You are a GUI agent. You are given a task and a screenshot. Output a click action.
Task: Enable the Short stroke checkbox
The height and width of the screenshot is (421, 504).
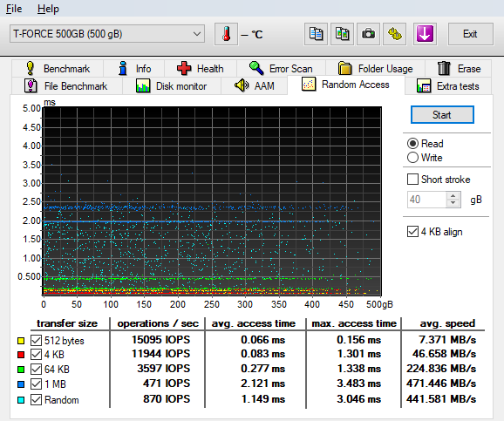click(x=412, y=179)
